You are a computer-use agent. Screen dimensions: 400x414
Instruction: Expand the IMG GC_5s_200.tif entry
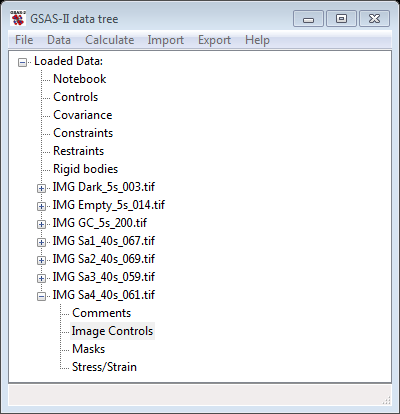(x=41, y=224)
